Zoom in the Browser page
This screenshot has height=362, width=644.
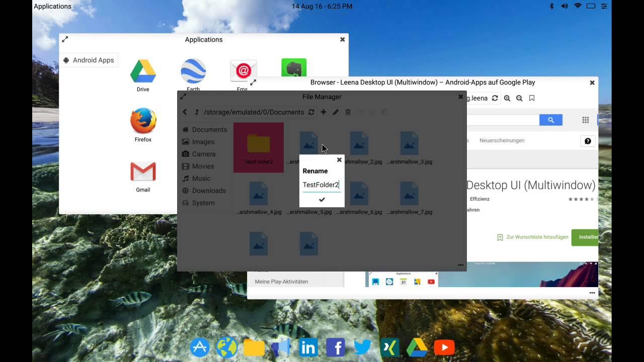pos(507,99)
